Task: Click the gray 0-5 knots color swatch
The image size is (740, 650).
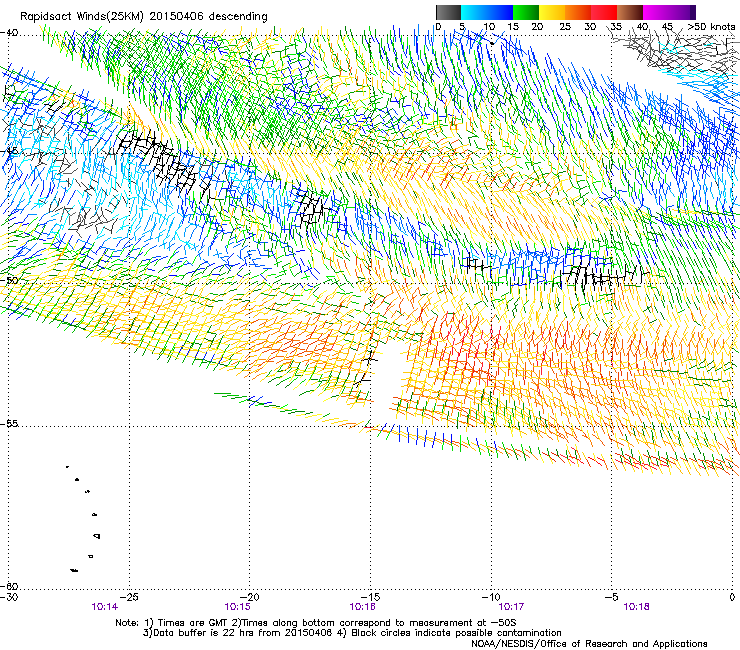Action: pos(448,12)
